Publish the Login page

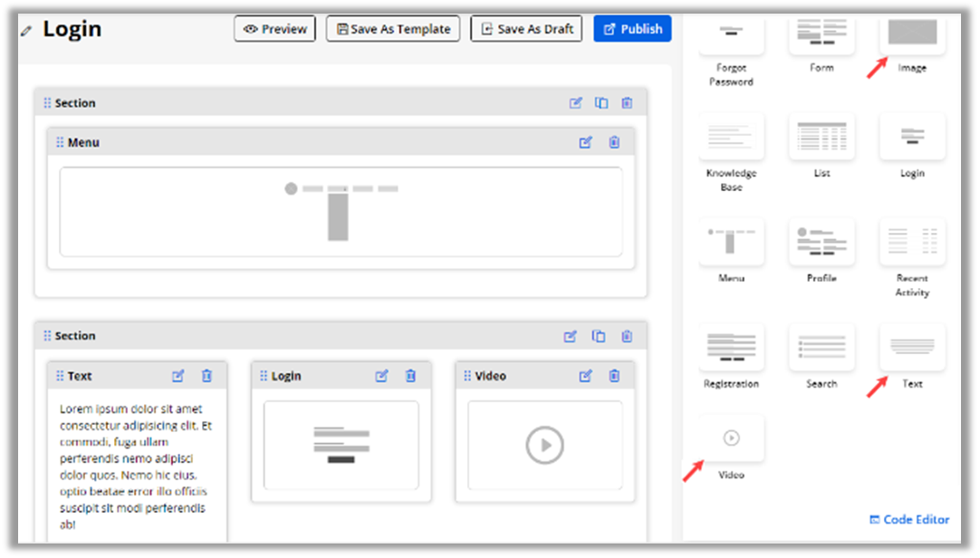[x=632, y=29]
